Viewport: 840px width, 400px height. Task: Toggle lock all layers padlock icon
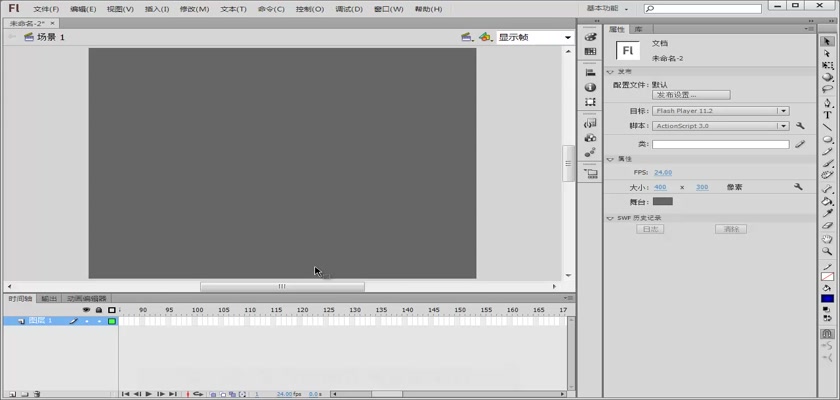click(x=99, y=310)
